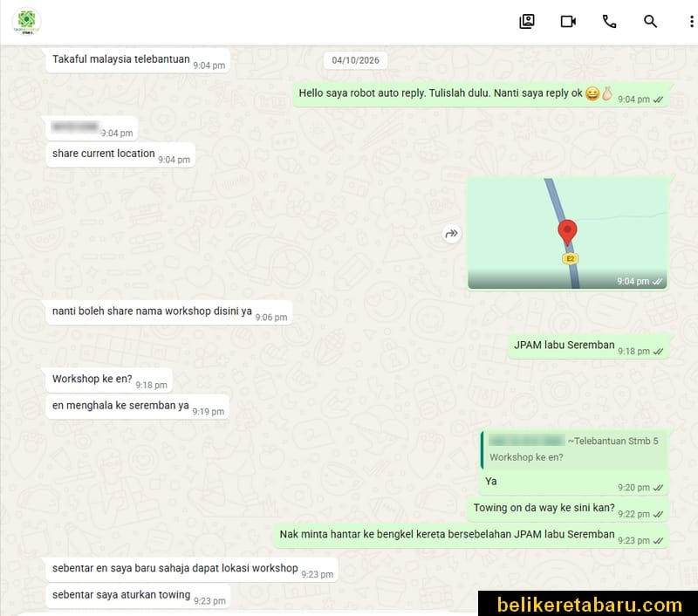The width and height of the screenshot is (698, 616).
Task: Start a voice call
Action: pos(609,21)
